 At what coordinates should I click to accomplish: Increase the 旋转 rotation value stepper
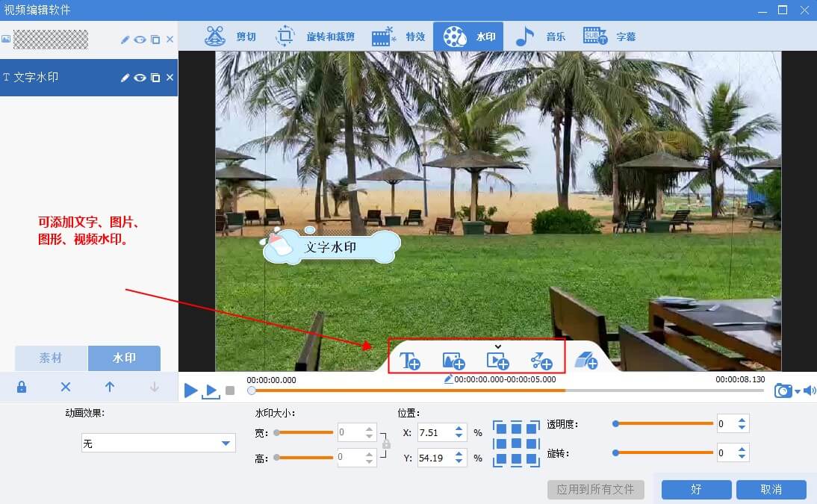coord(742,449)
